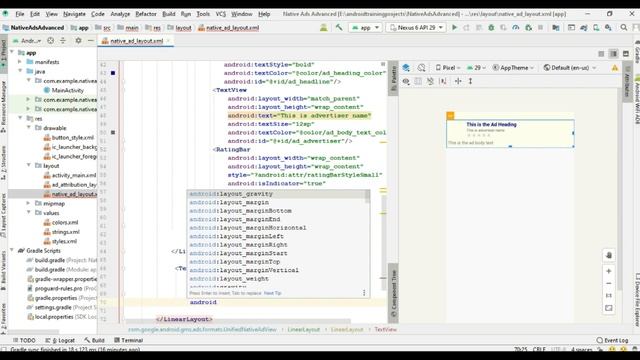Click the ad_body_text gutter color swatch

113,132
